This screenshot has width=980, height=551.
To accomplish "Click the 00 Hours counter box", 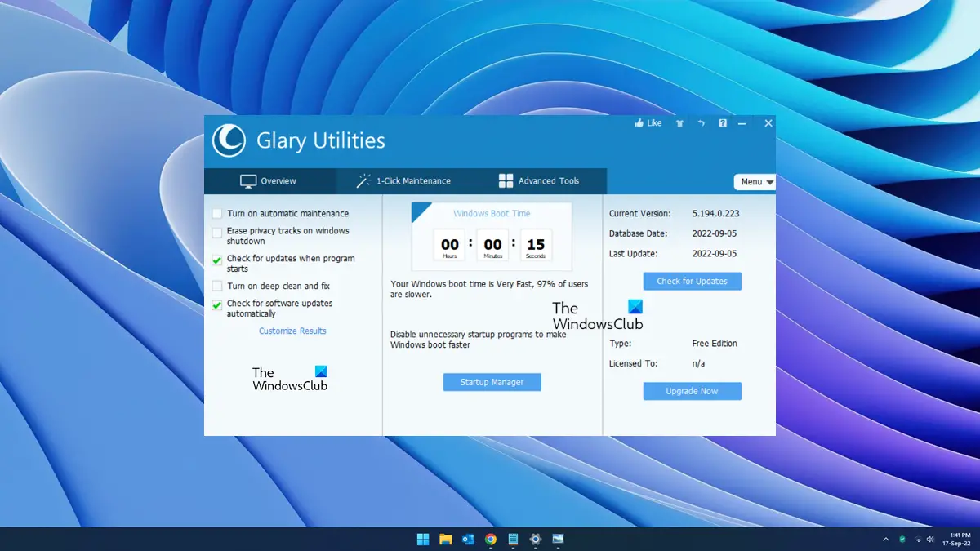I will pyautogui.click(x=450, y=246).
